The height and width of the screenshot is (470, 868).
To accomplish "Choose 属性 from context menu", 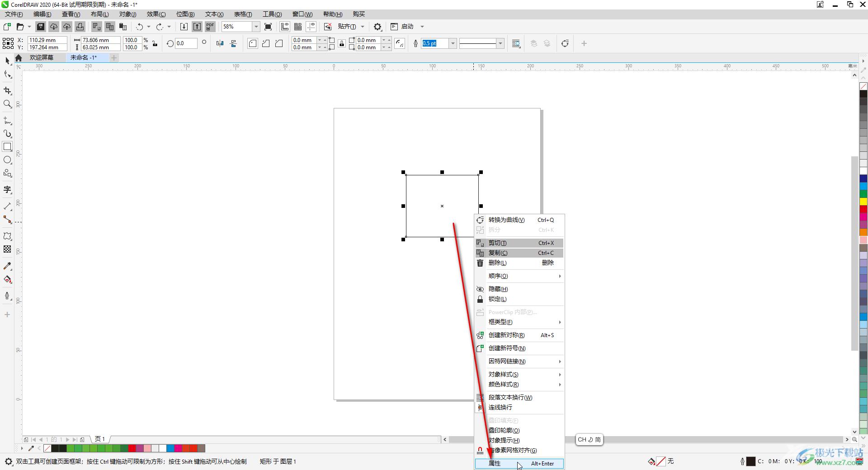I will coord(519,463).
